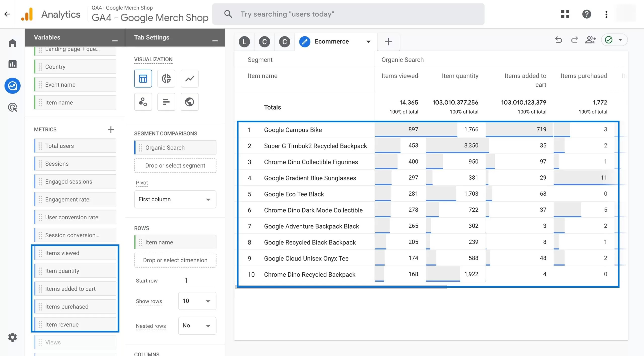Undo the last exploration change
The width and height of the screenshot is (644, 356).
point(558,40)
